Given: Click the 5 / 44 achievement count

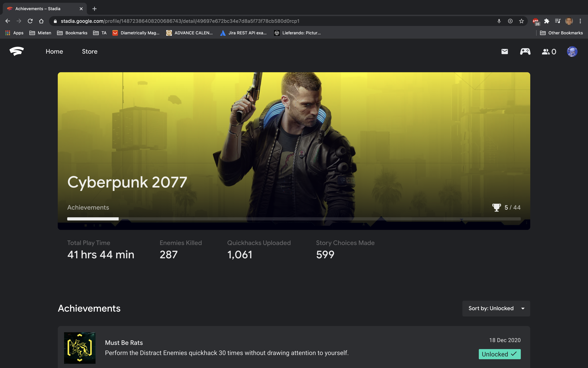Looking at the screenshot, I should click(512, 207).
